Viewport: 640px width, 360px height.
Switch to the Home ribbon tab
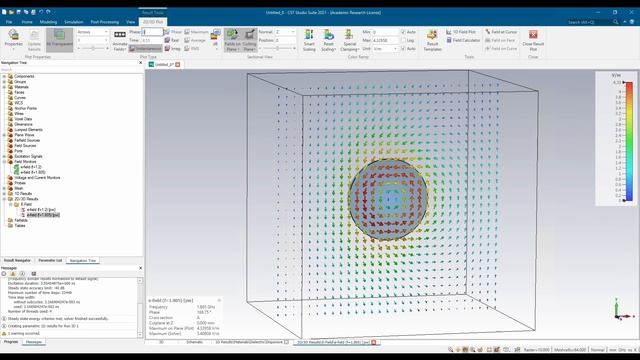click(x=27, y=22)
